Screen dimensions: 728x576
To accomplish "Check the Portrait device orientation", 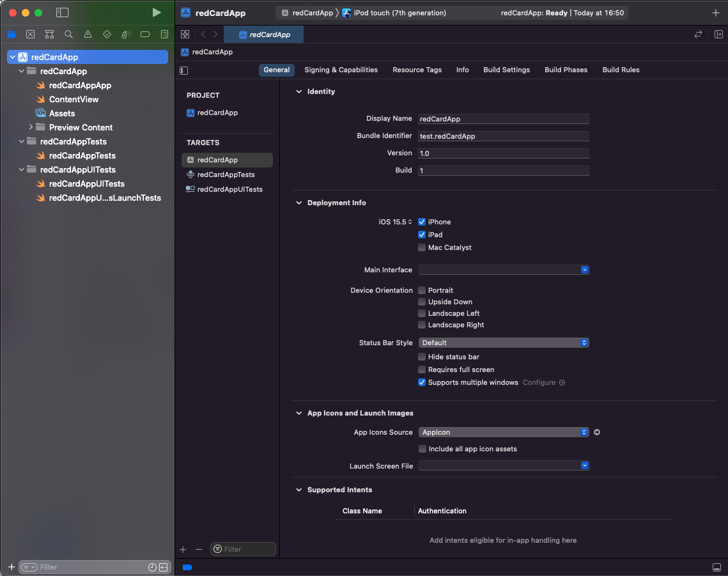I will pyautogui.click(x=422, y=290).
